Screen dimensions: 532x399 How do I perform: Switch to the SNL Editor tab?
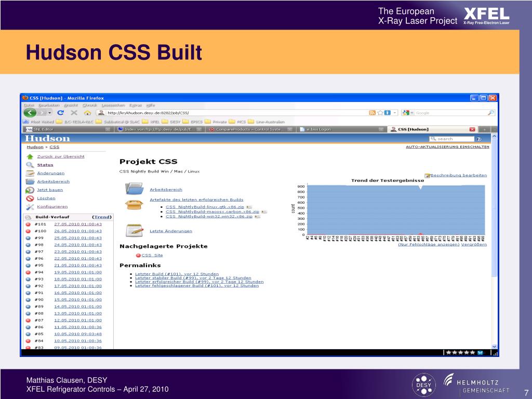tap(68, 129)
